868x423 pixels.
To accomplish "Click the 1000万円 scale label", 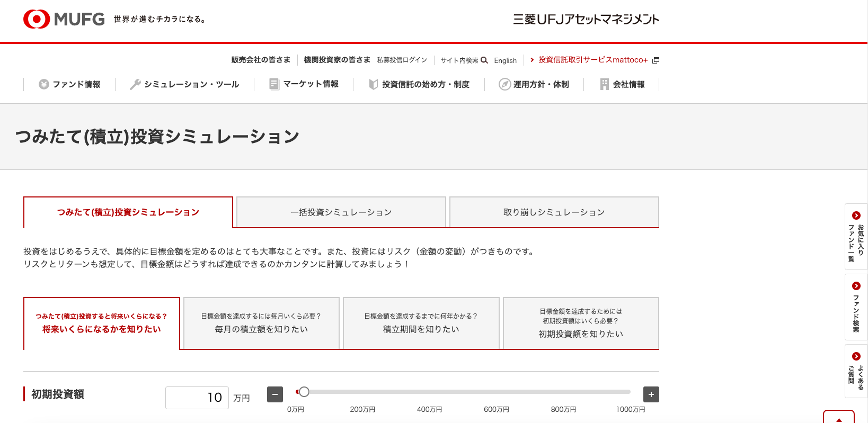I will [x=631, y=409].
